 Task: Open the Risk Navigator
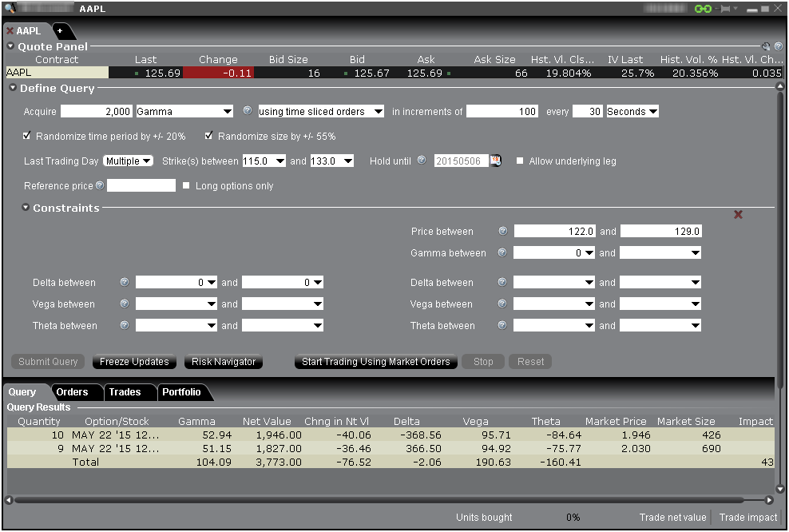(x=224, y=362)
